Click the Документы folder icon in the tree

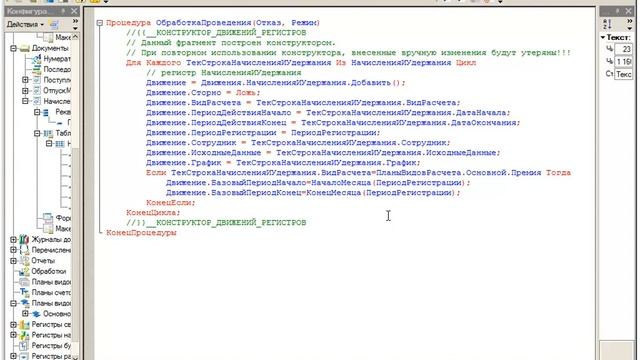(x=25, y=48)
